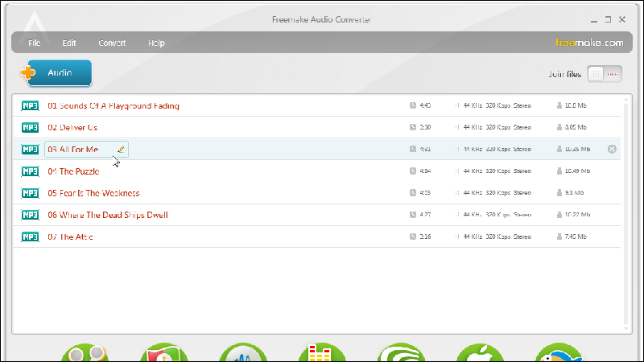The width and height of the screenshot is (644, 362).
Task: Add files with the Audio button
Action: (56, 72)
